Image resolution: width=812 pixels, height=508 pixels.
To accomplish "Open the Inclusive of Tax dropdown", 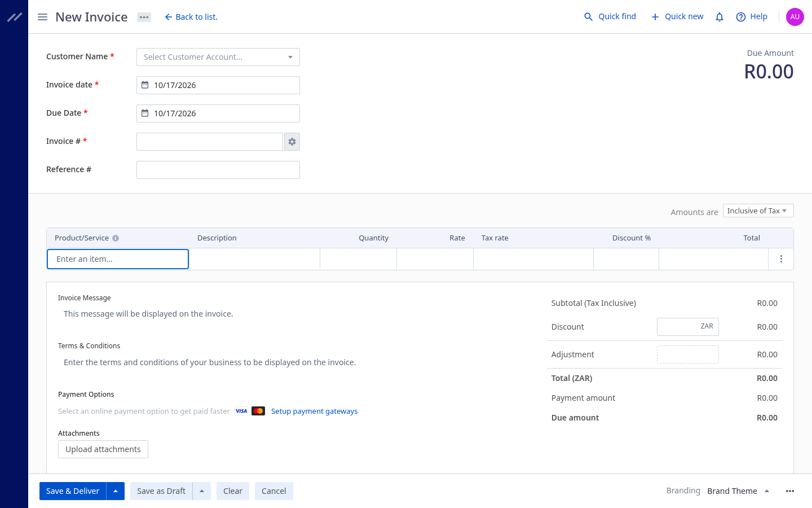I will pyautogui.click(x=758, y=211).
